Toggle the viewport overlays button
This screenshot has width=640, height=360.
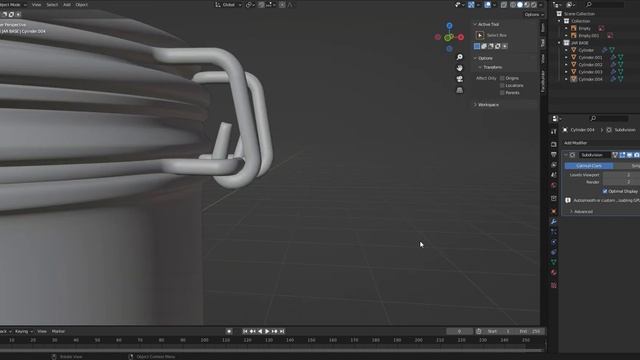tap(487, 5)
